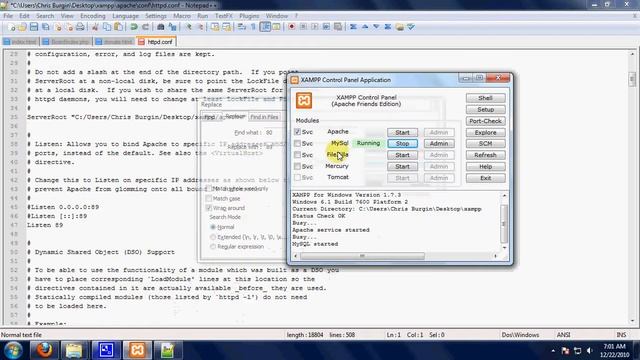Create a new document in Notepad++ toolbar
640x360 pixels.
pos(11,27)
